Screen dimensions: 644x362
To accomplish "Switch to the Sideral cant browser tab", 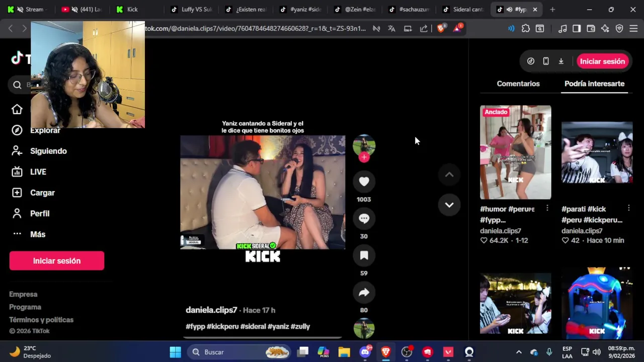I will pyautogui.click(x=463, y=9).
